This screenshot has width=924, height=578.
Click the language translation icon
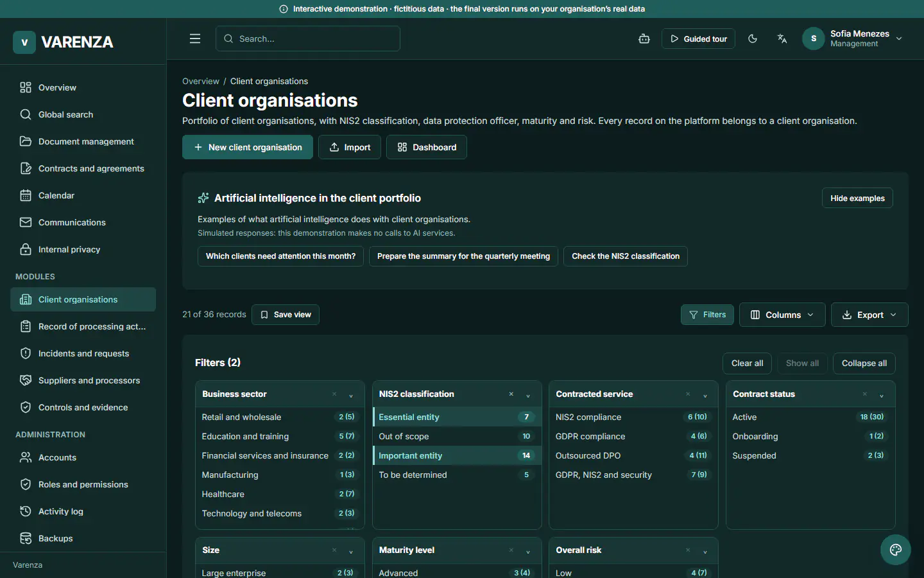(782, 39)
